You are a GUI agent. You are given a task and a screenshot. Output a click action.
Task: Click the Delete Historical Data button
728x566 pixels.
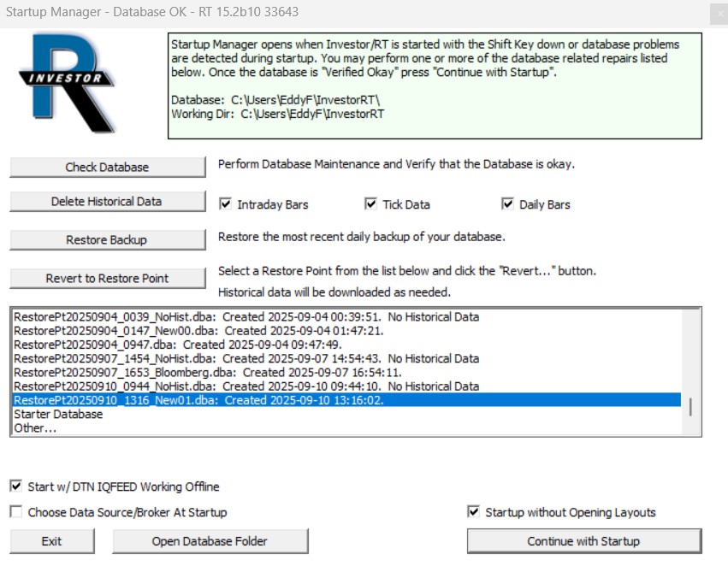click(107, 202)
